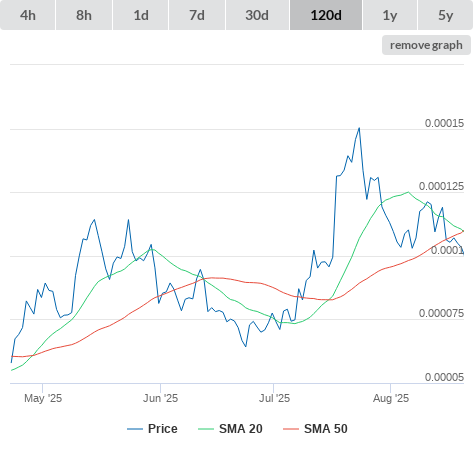Click the Aug '25 axis label
The image size is (474, 455).
pyautogui.click(x=391, y=398)
